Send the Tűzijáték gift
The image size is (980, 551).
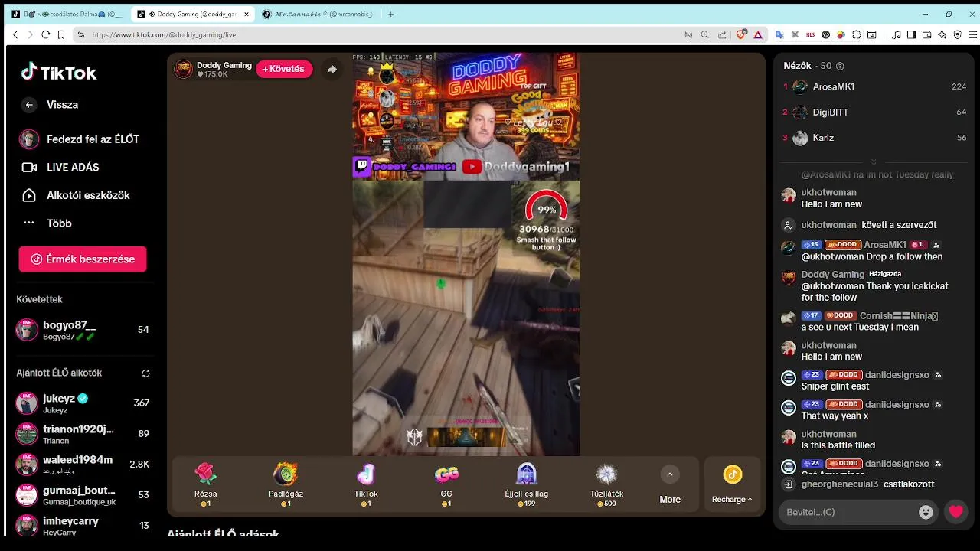[606, 484]
